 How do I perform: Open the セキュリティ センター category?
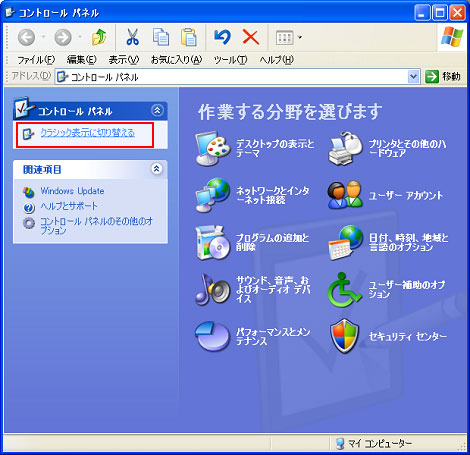click(407, 336)
